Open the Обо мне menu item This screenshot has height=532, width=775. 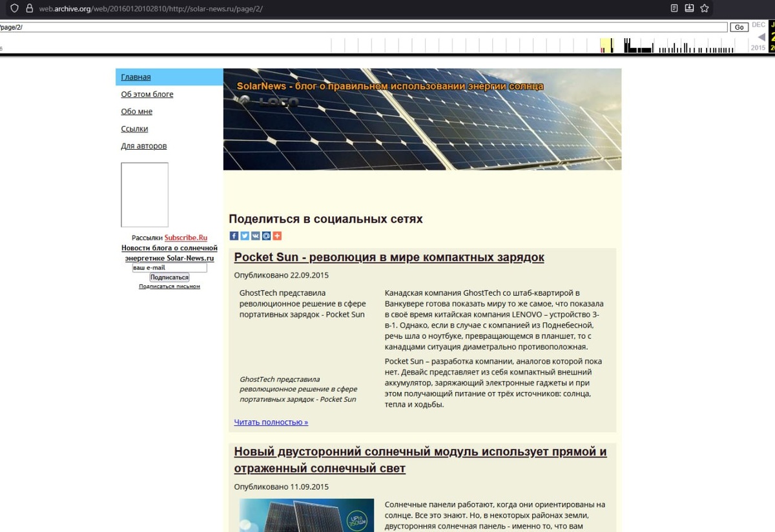137,112
